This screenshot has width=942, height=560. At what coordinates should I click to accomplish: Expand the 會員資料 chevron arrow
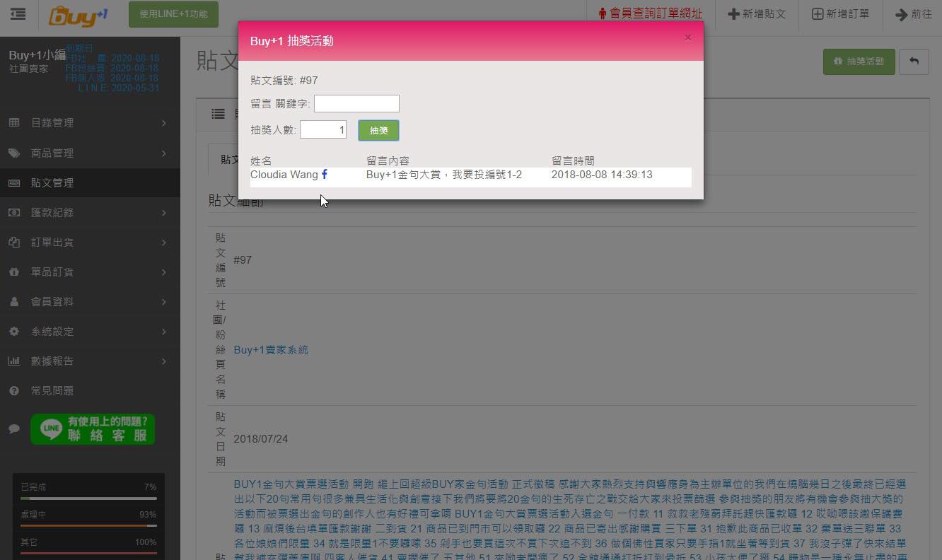click(x=164, y=301)
